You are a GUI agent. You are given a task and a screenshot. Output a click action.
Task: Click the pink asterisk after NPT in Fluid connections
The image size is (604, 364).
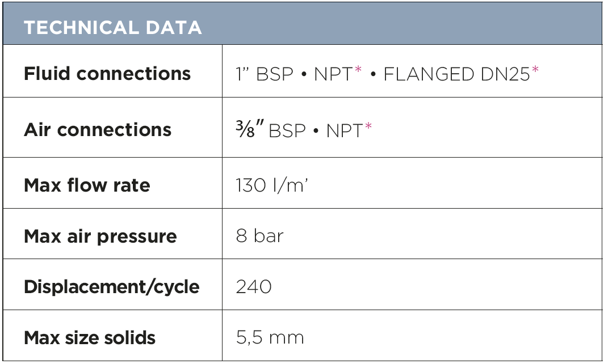pyautogui.click(x=358, y=70)
